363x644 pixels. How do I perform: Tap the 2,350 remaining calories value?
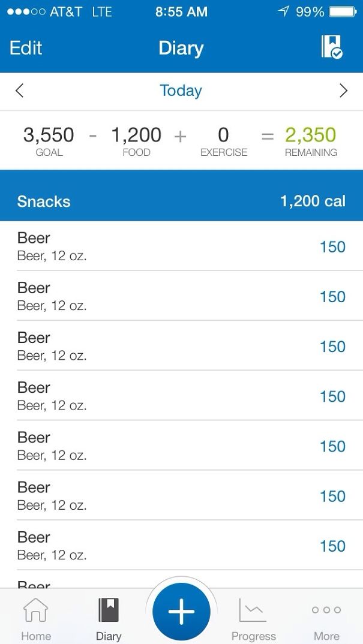[x=310, y=134]
